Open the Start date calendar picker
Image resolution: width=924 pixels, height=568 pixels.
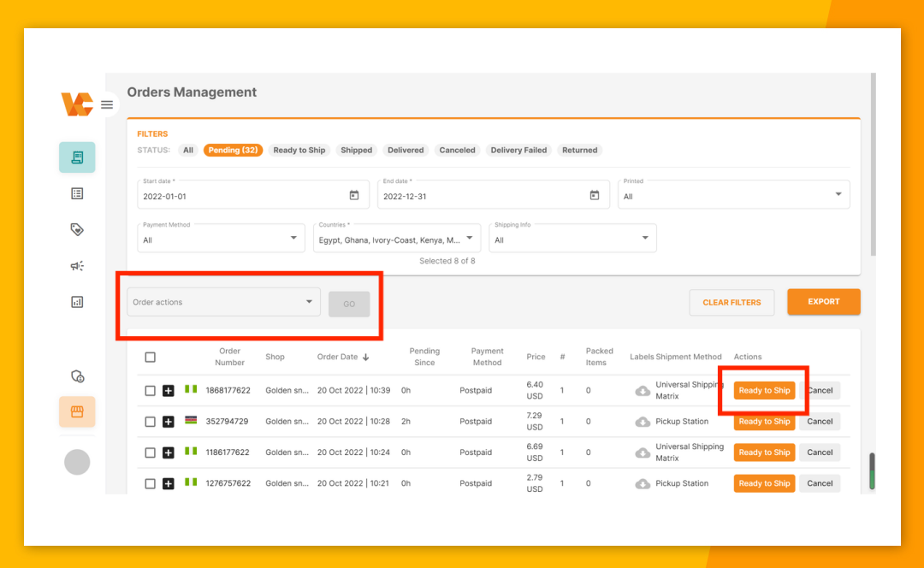354,196
